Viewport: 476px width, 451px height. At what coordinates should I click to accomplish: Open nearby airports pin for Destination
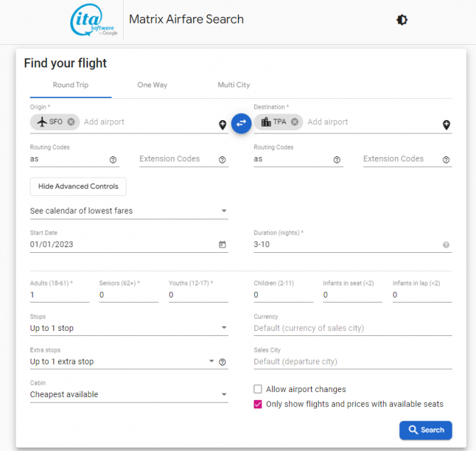446,125
